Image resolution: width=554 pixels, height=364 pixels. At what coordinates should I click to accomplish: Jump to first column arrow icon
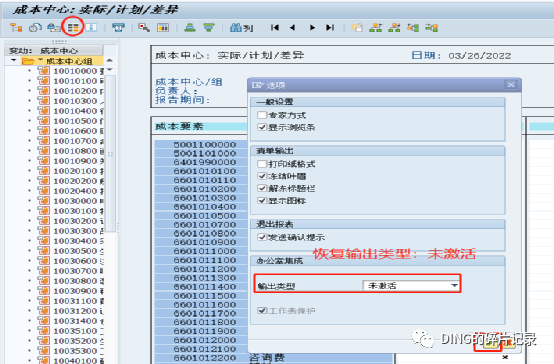tap(275, 28)
